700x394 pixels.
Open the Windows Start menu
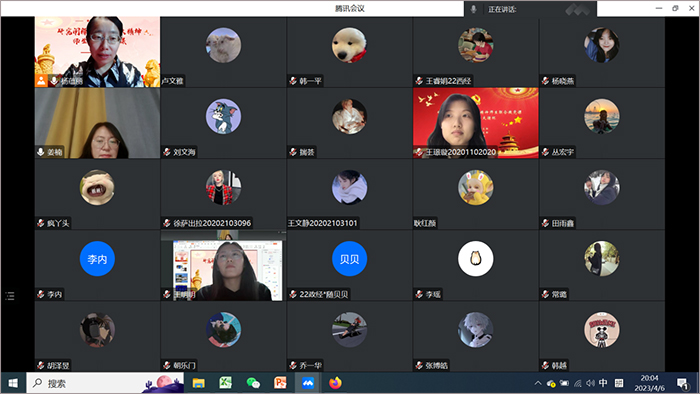pyautogui.click(x=13, y=383)
